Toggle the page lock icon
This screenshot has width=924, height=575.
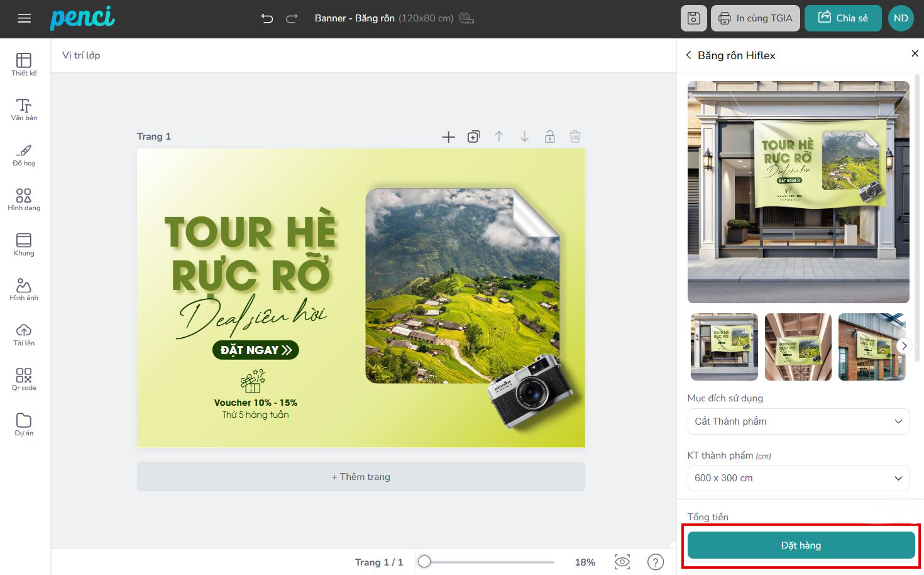pos(549,137)
